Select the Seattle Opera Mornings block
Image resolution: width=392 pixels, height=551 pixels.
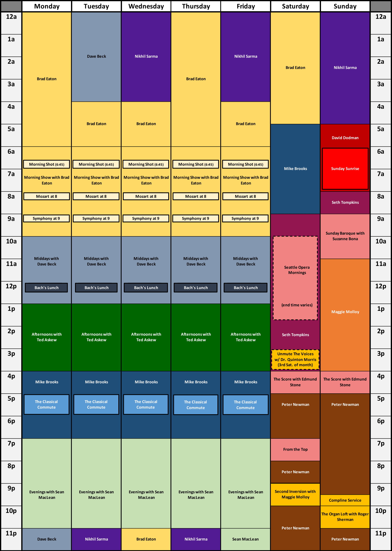[x=295, y=278]
